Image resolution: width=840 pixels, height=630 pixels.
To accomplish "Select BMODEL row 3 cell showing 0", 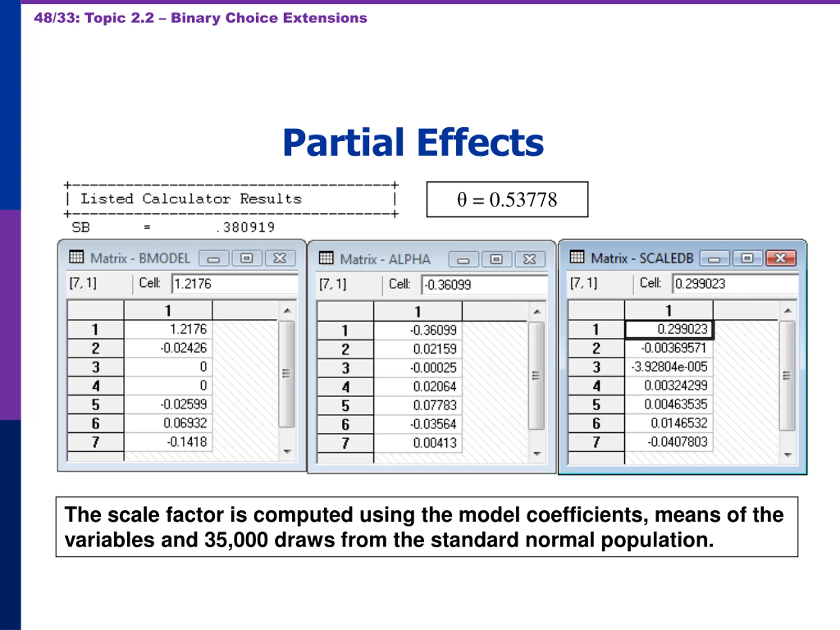I will tap(168, 367).
